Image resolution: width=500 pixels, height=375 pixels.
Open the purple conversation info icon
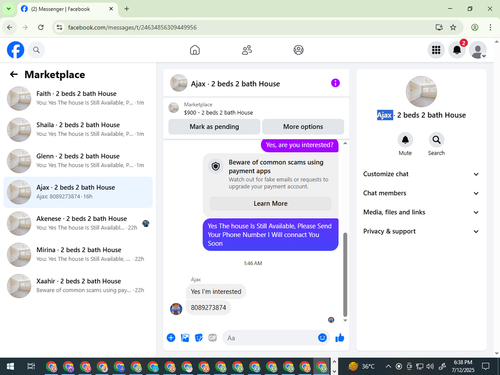(335, 83)
